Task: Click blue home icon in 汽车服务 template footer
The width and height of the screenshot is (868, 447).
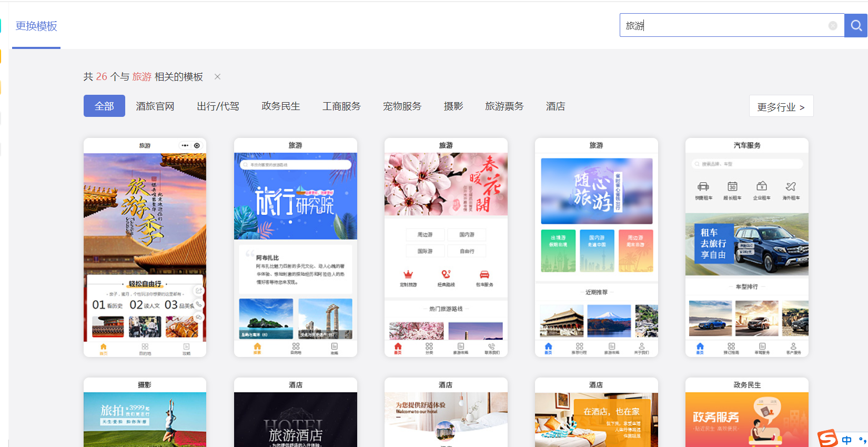Action: (x=700, y=346)
